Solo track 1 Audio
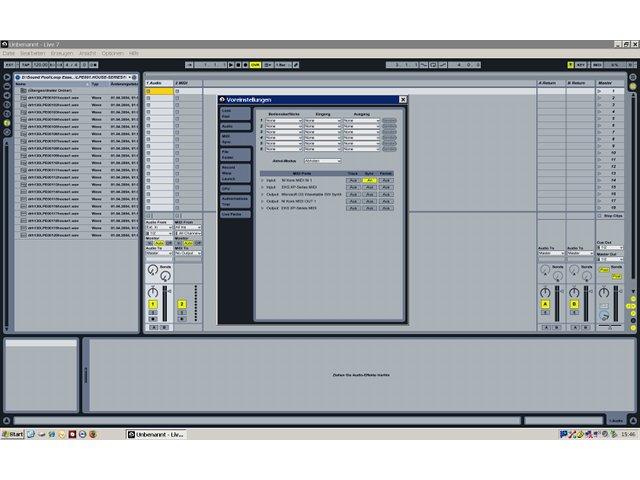Image resolution: width=640 pixels, height=480 pixels. (153, 313)
